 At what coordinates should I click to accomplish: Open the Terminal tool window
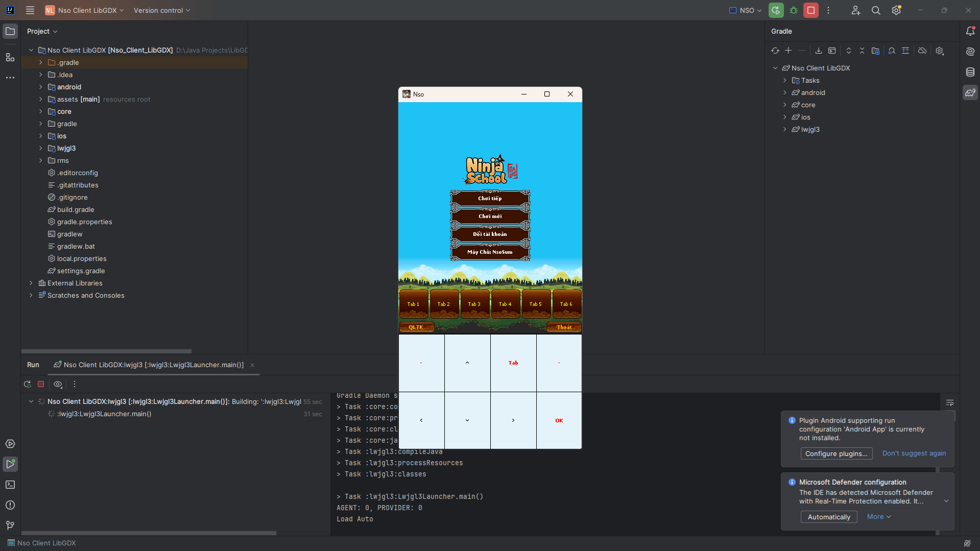10,485
